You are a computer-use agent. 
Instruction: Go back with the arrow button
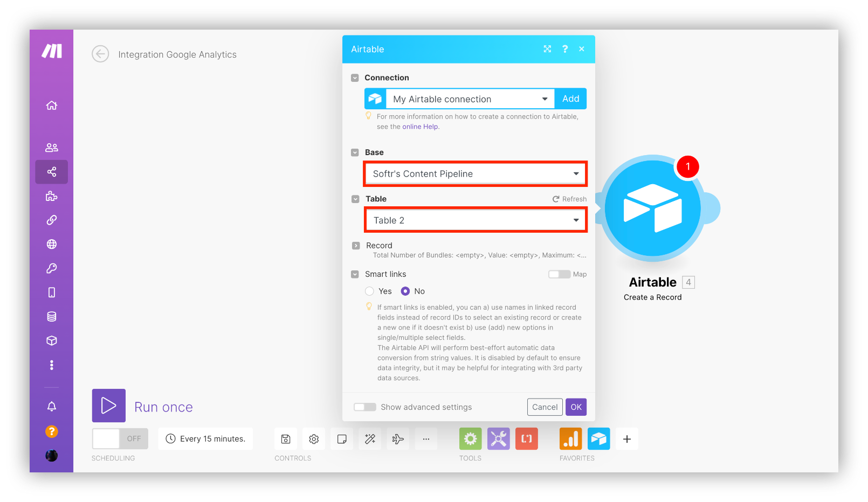pos(100,54)
